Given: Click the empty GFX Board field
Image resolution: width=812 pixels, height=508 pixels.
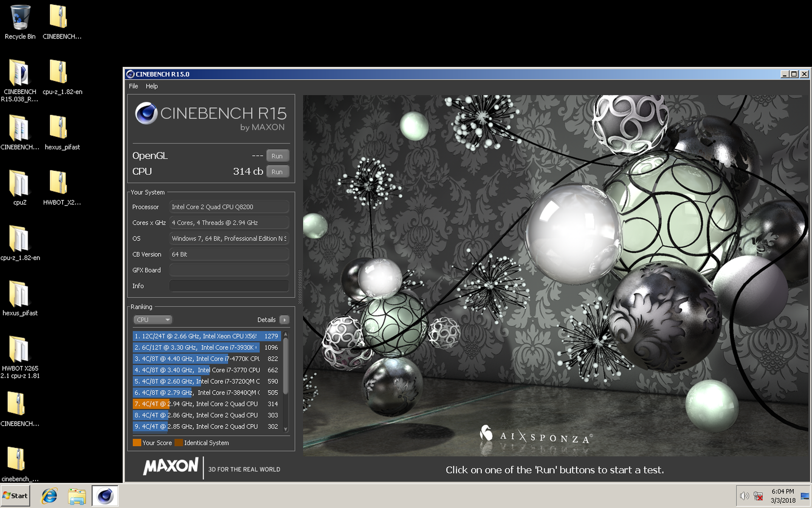Looking at the screenshot, I should pos(229,270).
